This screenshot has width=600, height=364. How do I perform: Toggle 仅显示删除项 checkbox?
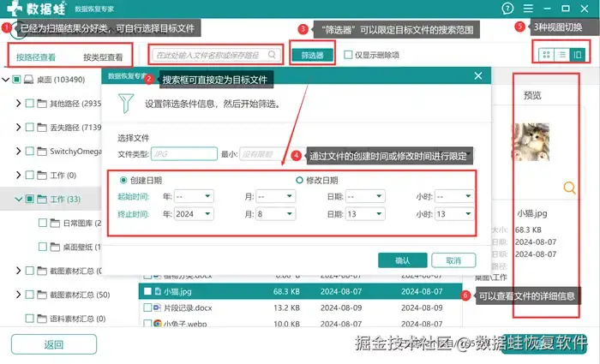click(348, 55)
